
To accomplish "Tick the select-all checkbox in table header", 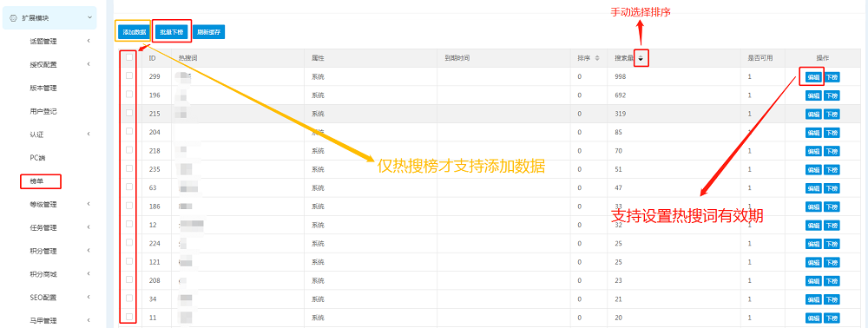I will (x=129, y=57).
